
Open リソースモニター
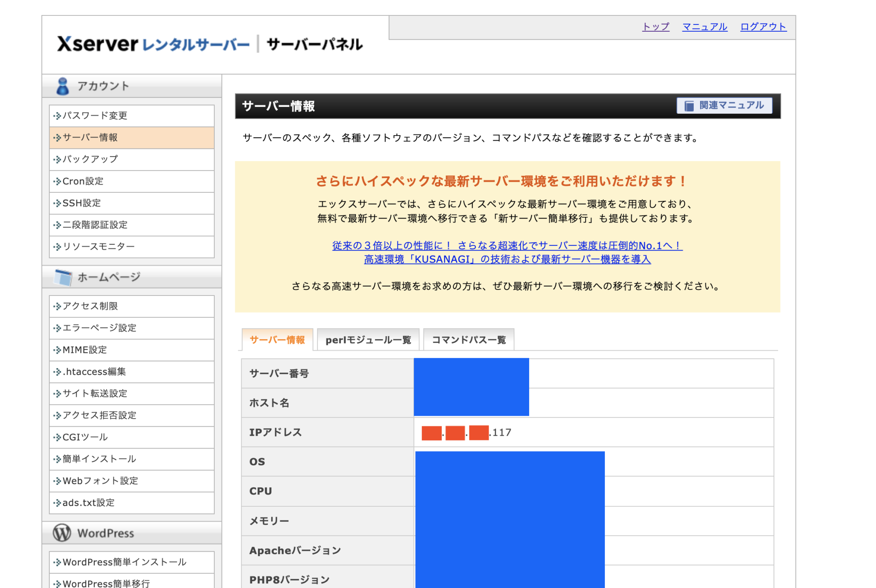pos(98,247)
